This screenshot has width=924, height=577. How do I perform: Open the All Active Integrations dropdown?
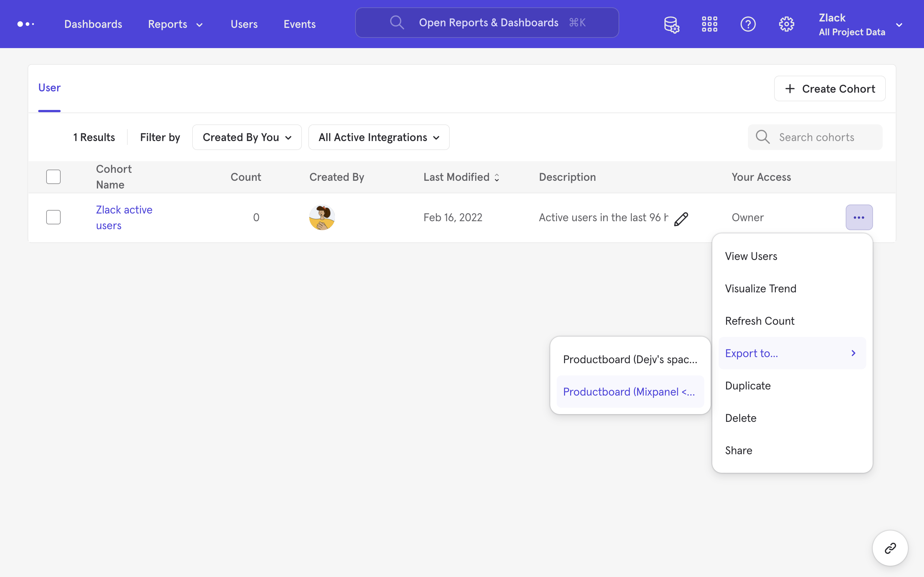(378, 137)
